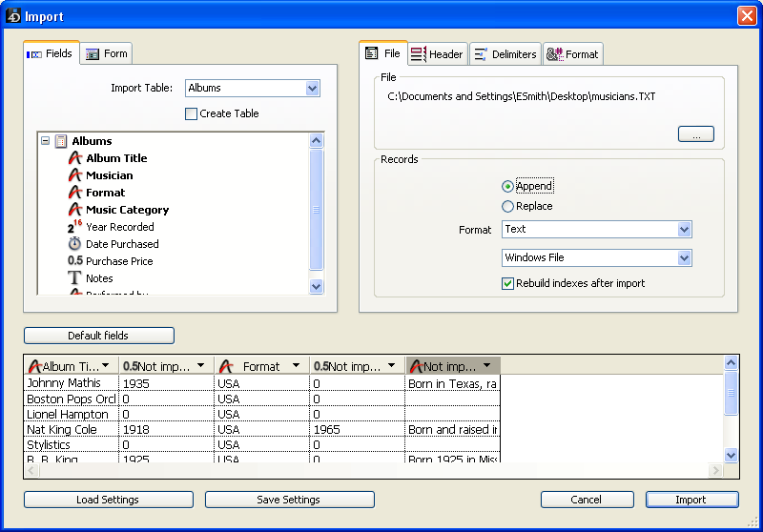
Task: Click the file browse ellipsis button
Action: coord(695,135)
